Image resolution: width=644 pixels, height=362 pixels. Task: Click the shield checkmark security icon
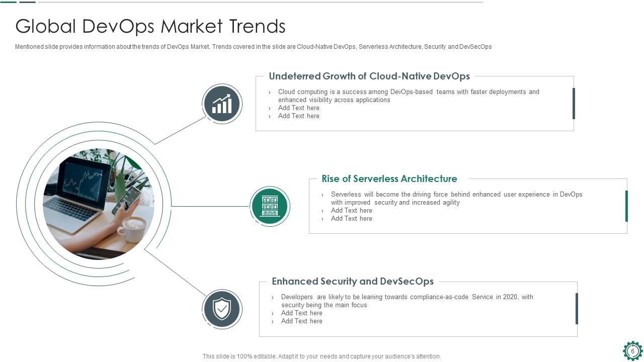[222, 309]
